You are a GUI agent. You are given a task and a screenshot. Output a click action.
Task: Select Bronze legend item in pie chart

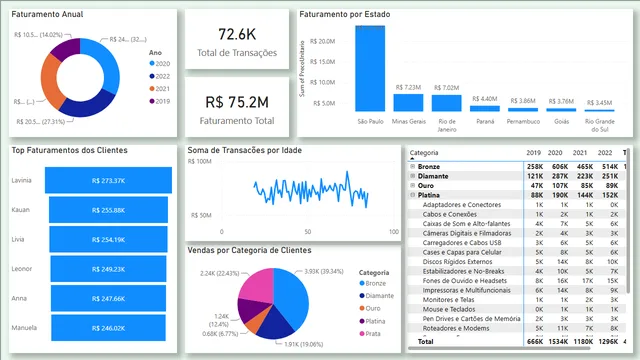coord(372,283)
